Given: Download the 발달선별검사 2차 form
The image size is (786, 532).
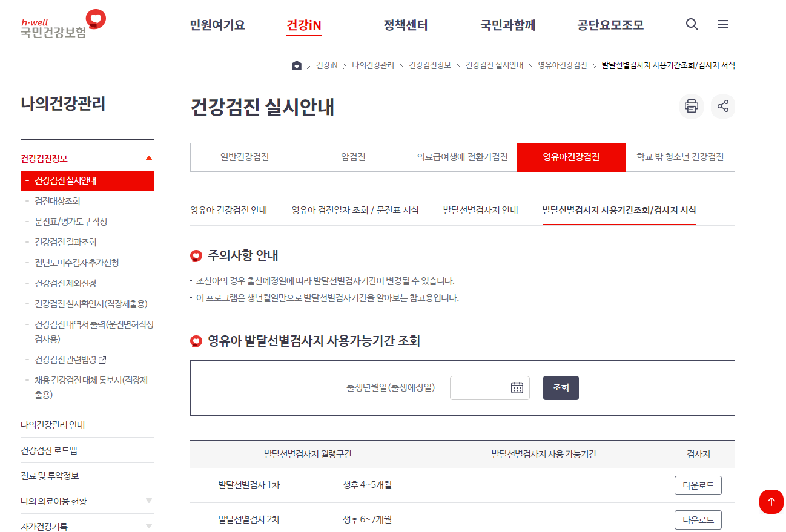Looking at the screenshot, I should coord(698,519).
